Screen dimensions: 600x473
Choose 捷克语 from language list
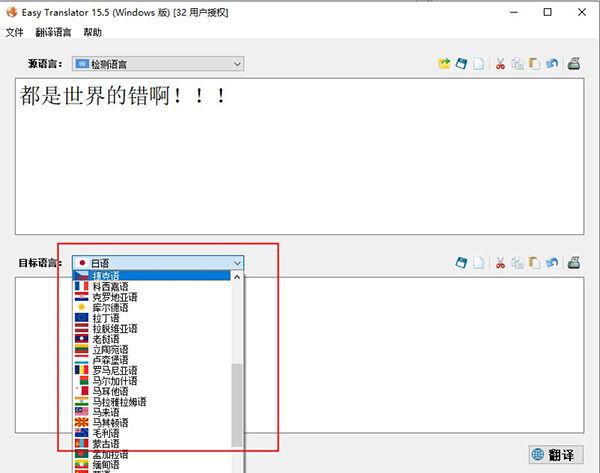pyautogui.click(x=152, y=276)
